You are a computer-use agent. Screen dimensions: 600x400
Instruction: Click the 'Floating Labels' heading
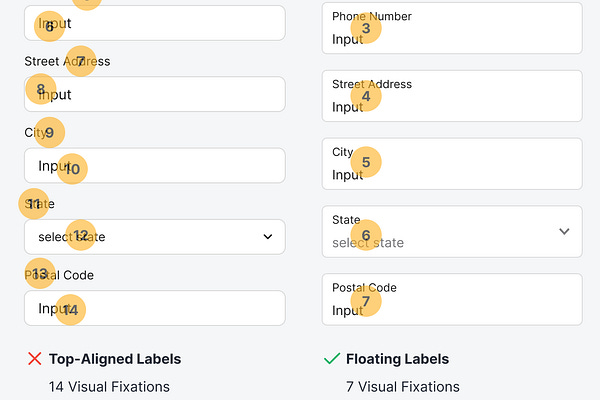(x=397, y=359)
